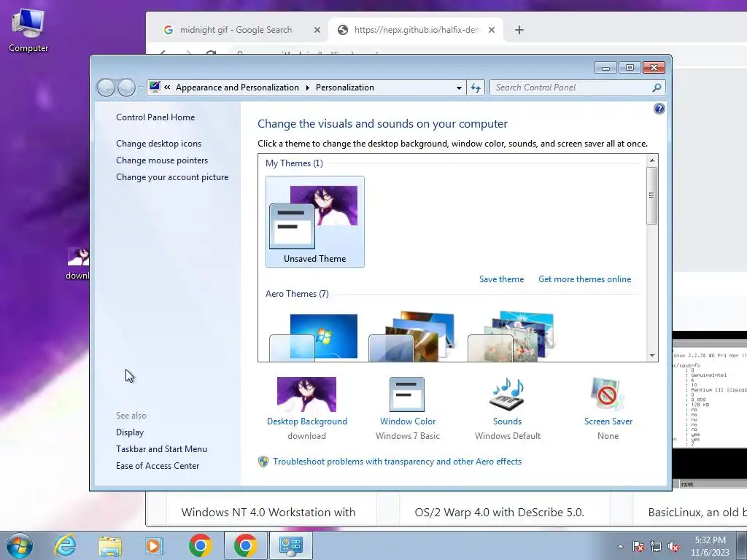Click the Desktop Background link text
This screenshot has height=560, width=747.
(x=307, y=421)
